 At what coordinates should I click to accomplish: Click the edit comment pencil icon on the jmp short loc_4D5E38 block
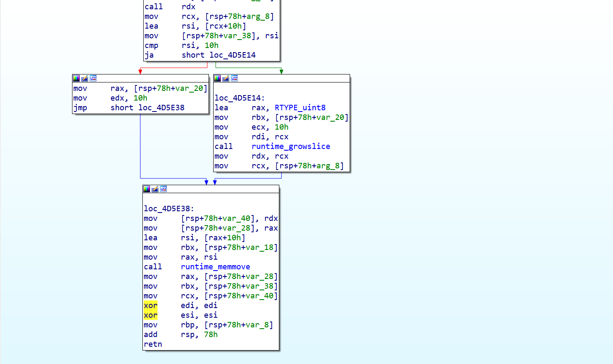click(85, 78)
